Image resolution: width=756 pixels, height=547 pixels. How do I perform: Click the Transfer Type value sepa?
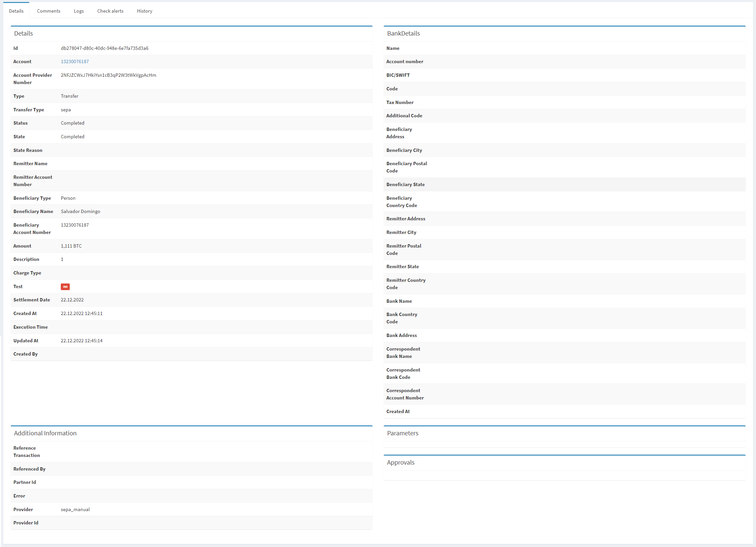pos(66,110)
